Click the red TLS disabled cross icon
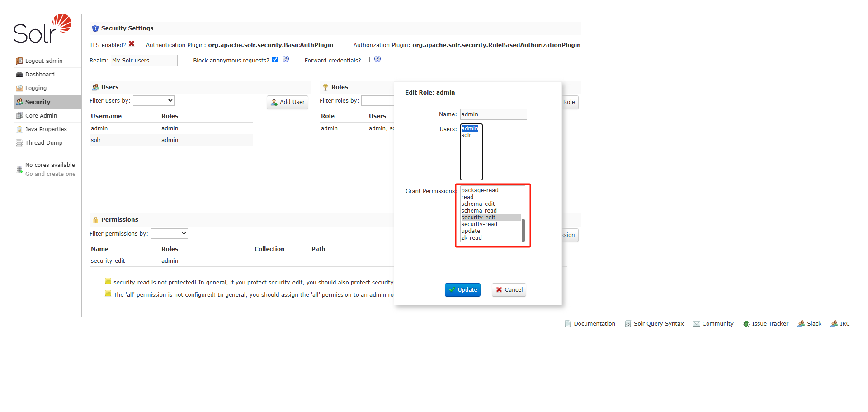Screen dimensions: 868x412 132,44
